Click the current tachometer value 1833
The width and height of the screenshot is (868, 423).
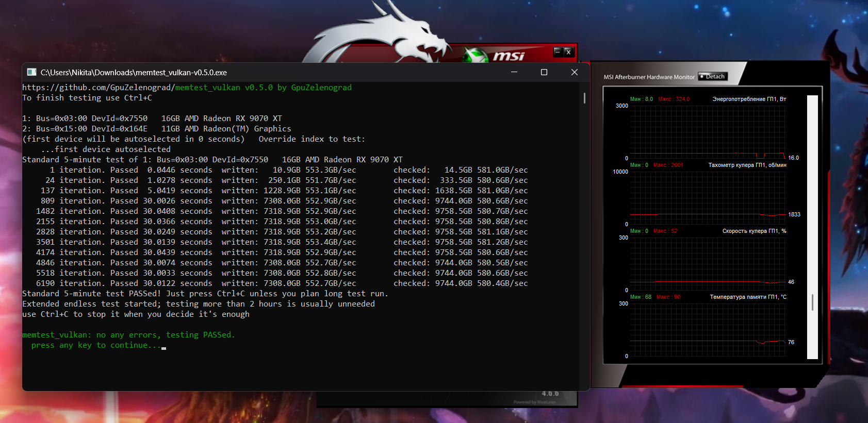coord(794,214)
